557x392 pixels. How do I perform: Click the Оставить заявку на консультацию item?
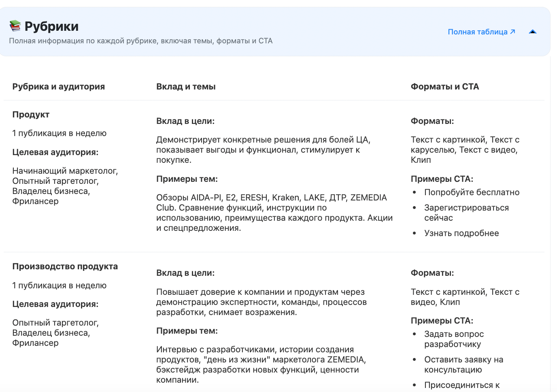pyautogui.click(x=463, y=364)
